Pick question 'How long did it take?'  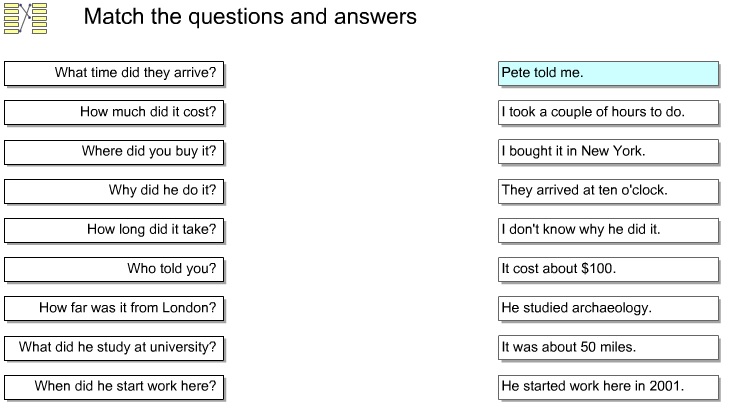(x=115, y=230)
